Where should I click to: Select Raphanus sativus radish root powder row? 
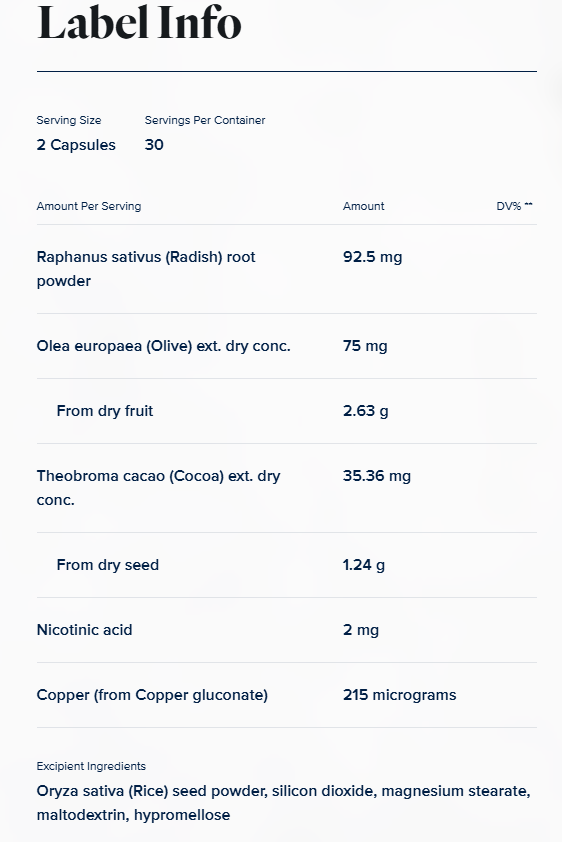coord(287,269)
